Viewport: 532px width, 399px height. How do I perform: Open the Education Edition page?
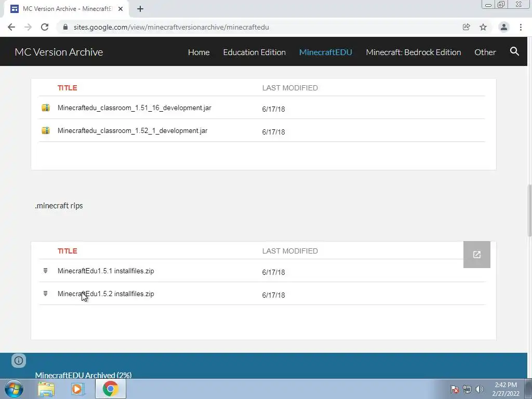(x=255, y=52)
